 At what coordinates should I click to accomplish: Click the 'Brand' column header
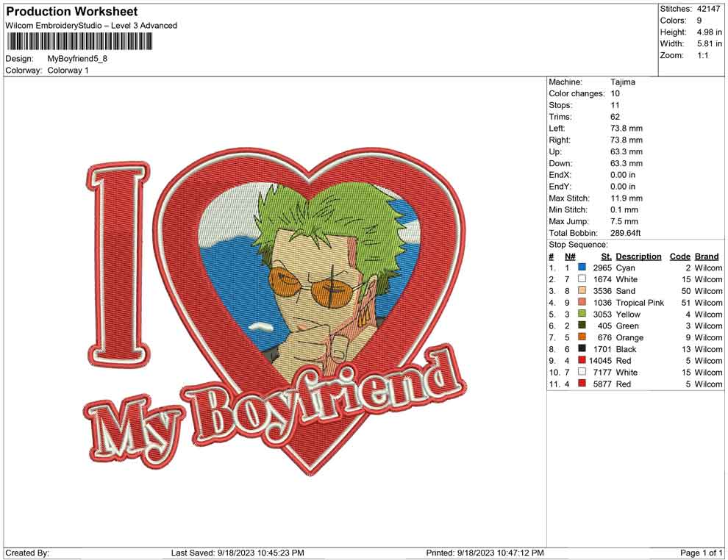coord(706,256)
